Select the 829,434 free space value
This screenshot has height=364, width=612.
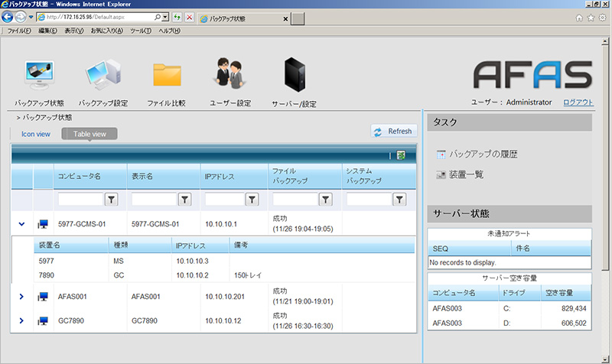(x=574, y=308)
